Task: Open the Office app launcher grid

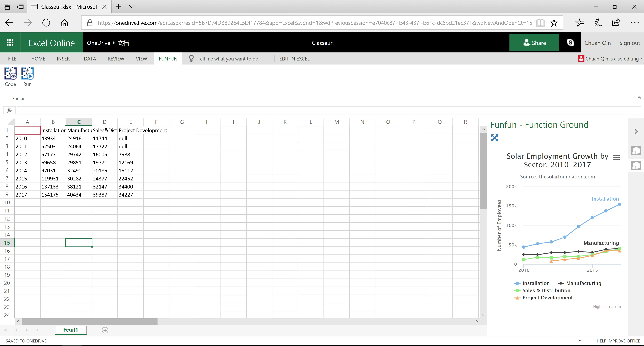Action: 10,43
